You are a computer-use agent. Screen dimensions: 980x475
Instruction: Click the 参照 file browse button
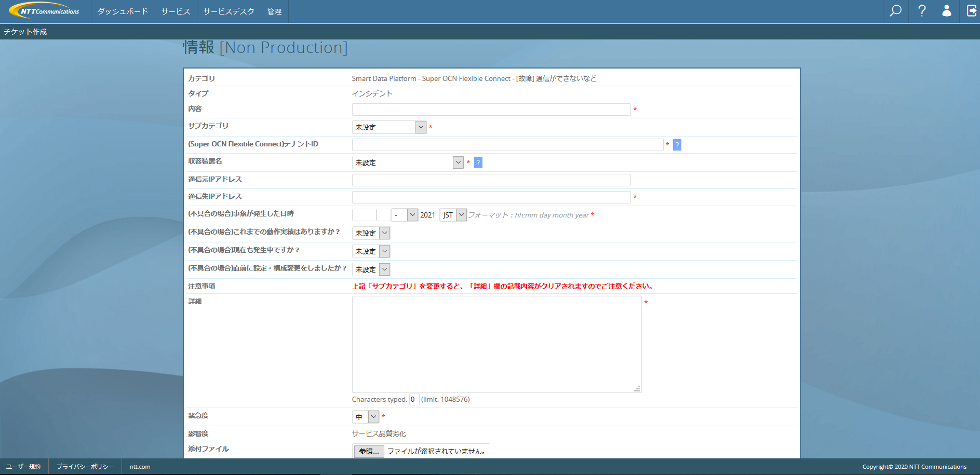click(369, 451)
